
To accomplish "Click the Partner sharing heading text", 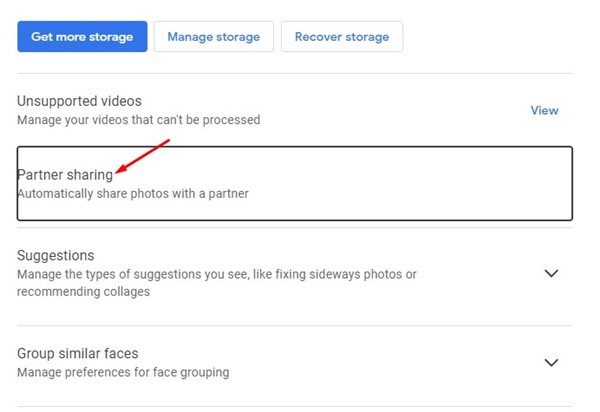I will click(65, 175).
